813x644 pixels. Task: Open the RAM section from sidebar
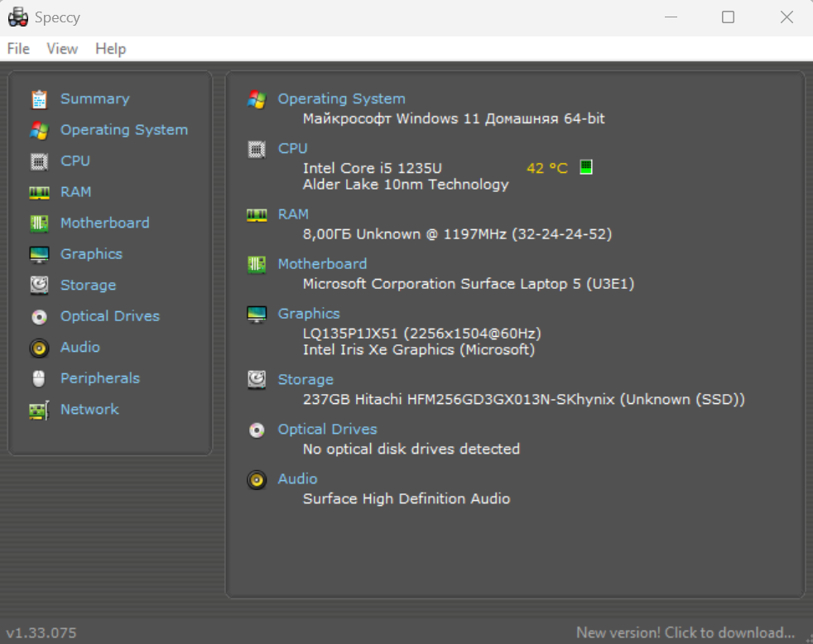[75, 192]
